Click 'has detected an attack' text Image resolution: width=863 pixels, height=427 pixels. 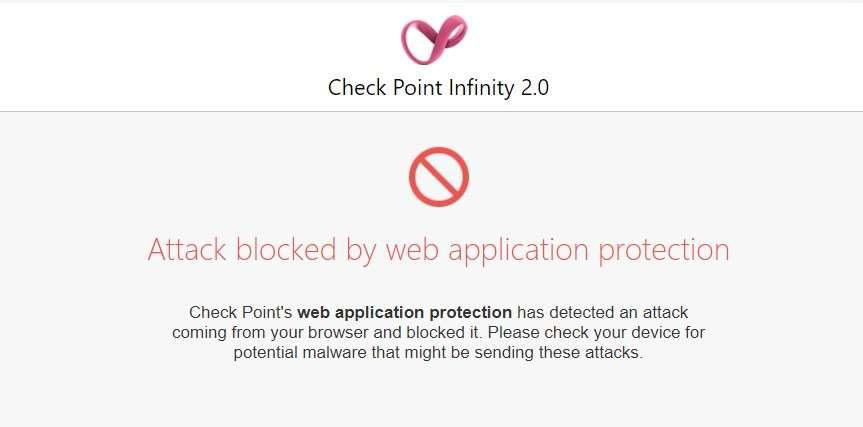[603, 313]
